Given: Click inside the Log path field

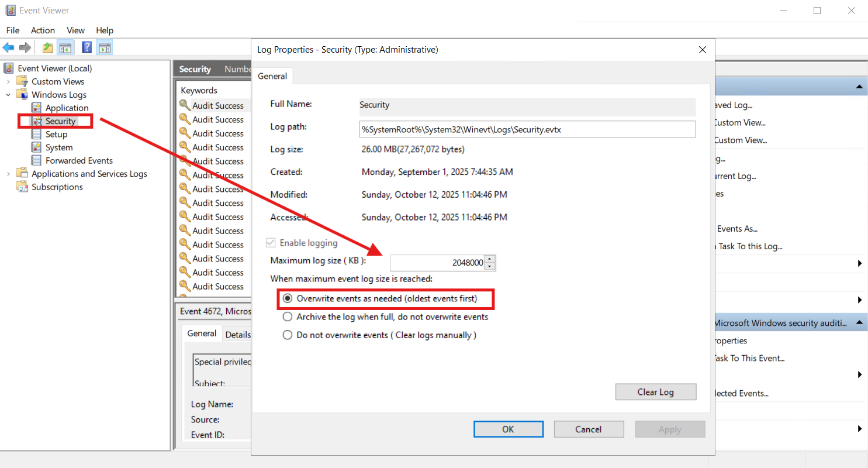Looking at the screenshot, I should pos(526,129).
